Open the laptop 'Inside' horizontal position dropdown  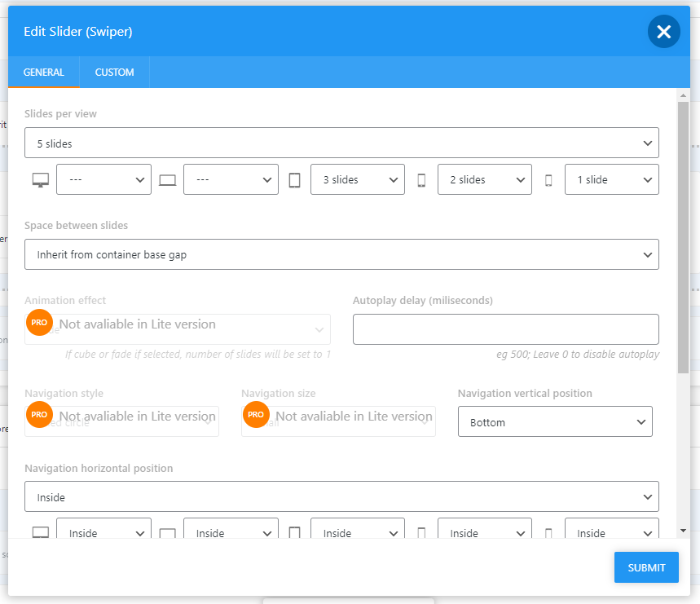(231, 528)
